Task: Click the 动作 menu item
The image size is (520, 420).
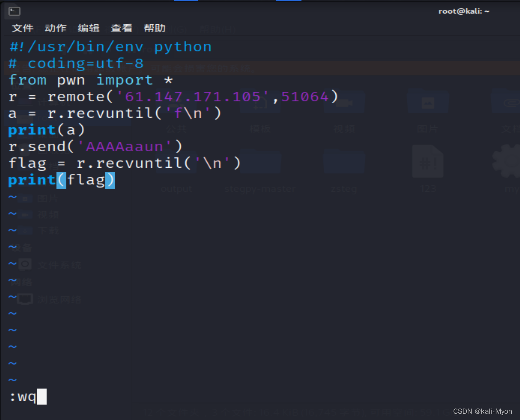Action: point(55,28)
